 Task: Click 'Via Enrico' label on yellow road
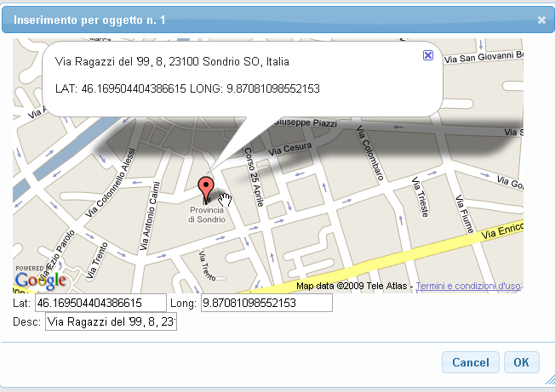[x=502, y=230]
